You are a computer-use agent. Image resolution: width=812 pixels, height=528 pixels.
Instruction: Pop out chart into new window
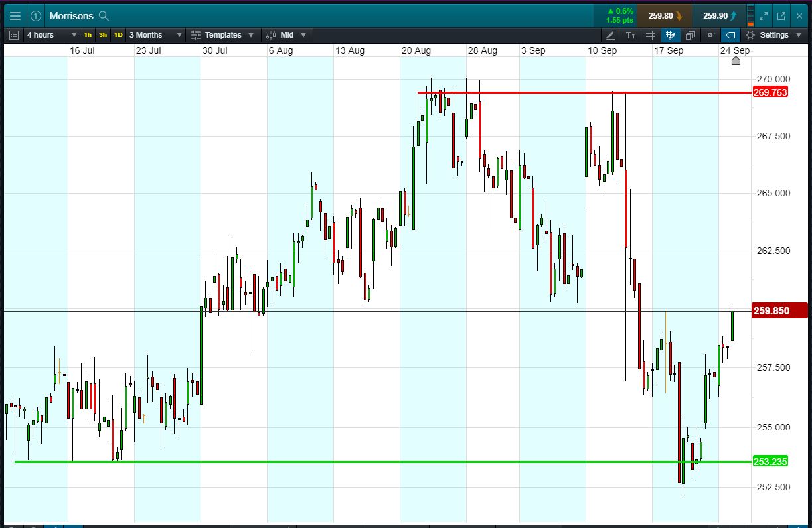tap(781, 15)
